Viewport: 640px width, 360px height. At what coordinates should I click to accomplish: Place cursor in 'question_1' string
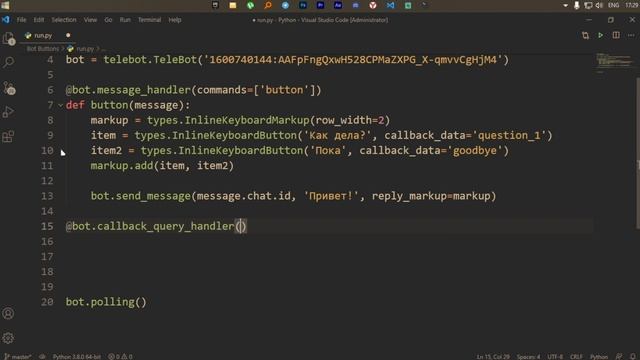(x=509, y=136)
